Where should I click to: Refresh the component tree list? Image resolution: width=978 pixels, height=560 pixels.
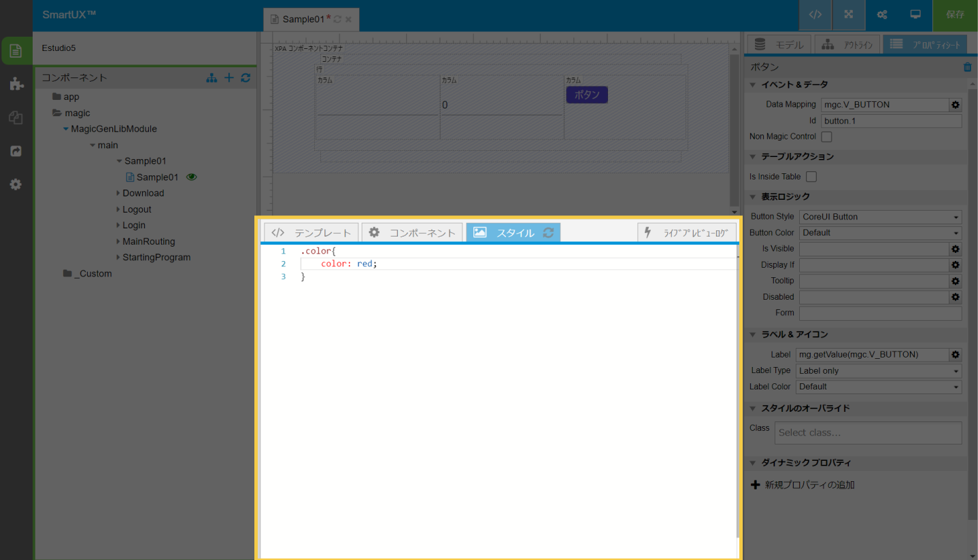(x=246, y=78)
